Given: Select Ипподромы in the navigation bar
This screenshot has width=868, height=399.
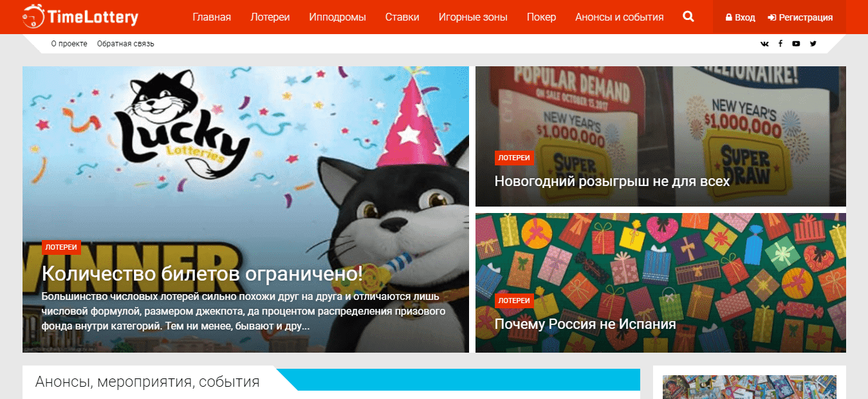Looking at the screenshot, I should click(x=337, y=17).
